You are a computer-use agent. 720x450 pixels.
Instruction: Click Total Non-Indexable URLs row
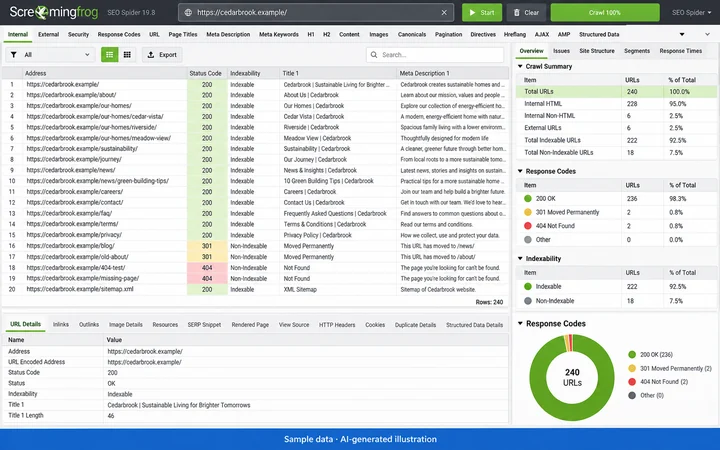616,152
